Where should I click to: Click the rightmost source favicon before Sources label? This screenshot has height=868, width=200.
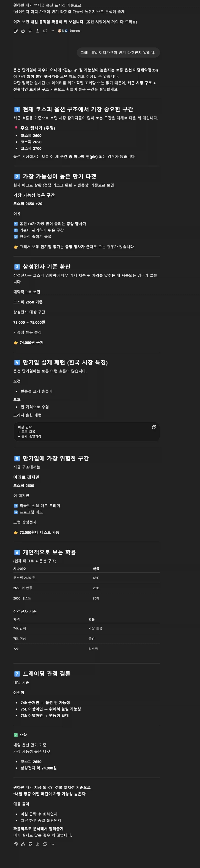click(x=67, y=31)
